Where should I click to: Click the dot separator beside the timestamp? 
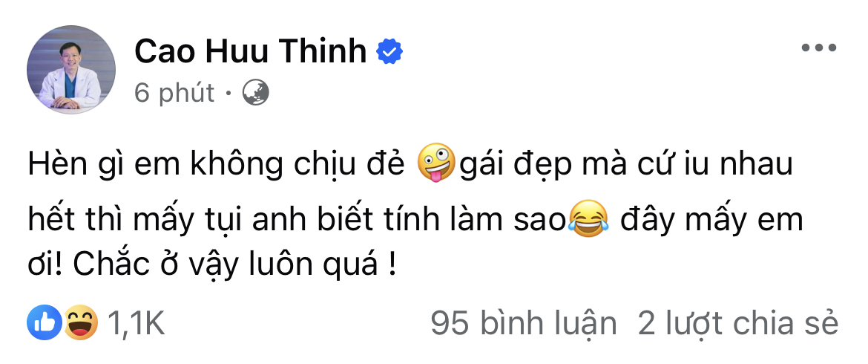pyautogui.click(x=228, y=94)
